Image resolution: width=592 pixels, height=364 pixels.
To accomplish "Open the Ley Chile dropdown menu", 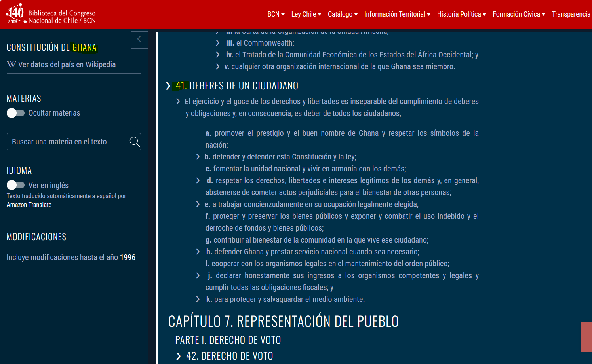I will click(x=306, y=14).
